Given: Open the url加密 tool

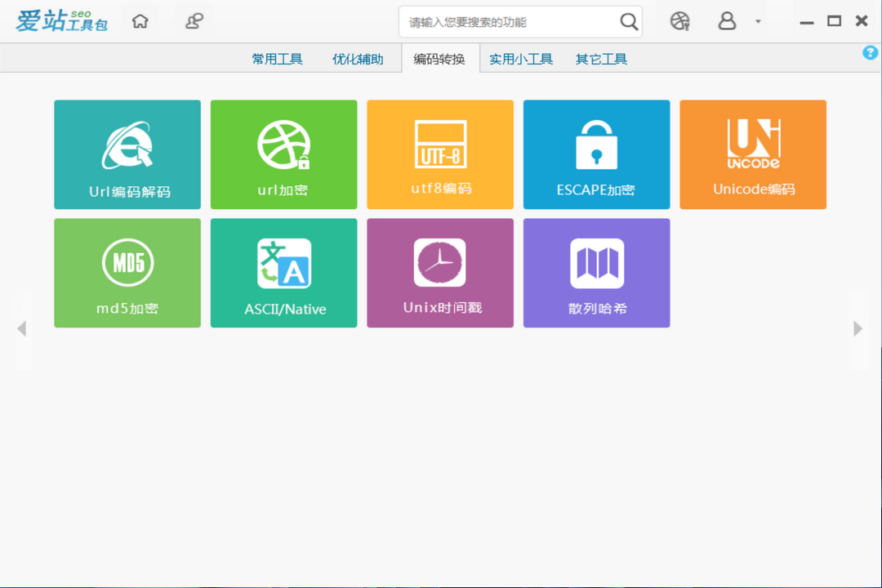Looking at the screenshot, I should [283, 154].
